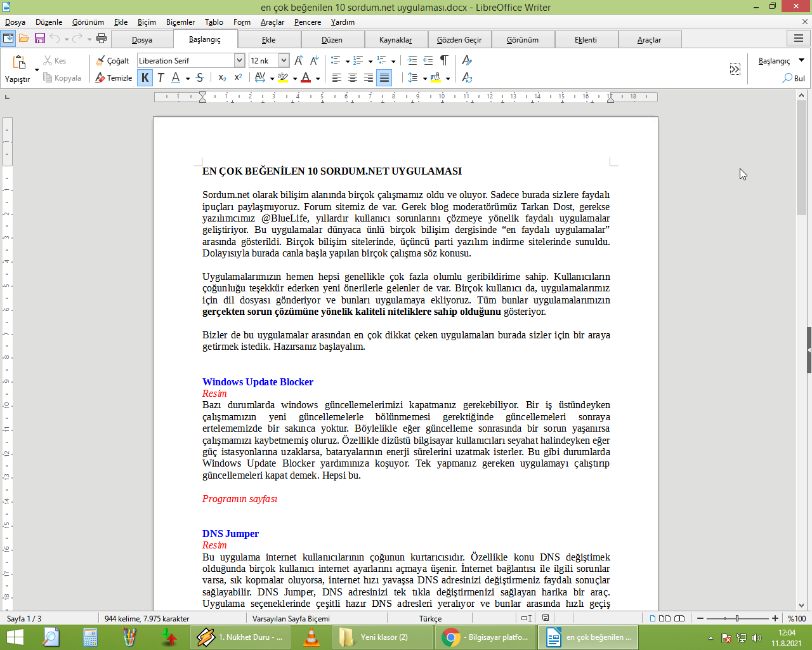Toggle formatting marks pilcrow icon
The height and width of the screenshot is (650, 812).
(x=444, y=60)
